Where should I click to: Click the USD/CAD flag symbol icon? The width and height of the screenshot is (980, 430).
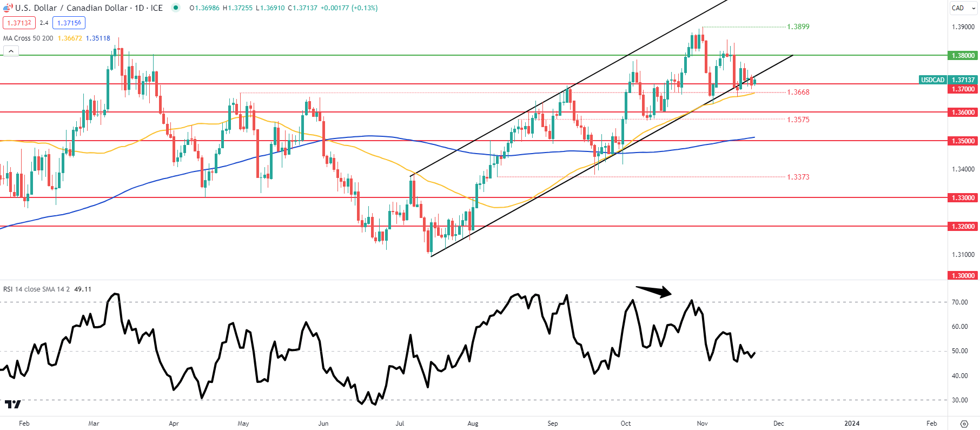click(8, 8)
